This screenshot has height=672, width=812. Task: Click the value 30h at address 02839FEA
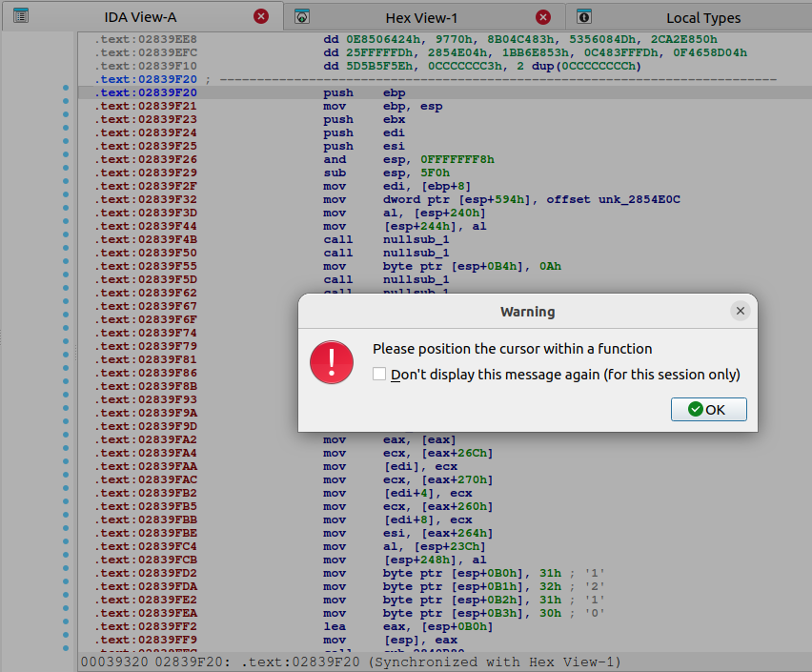click(x=550, y=614)
